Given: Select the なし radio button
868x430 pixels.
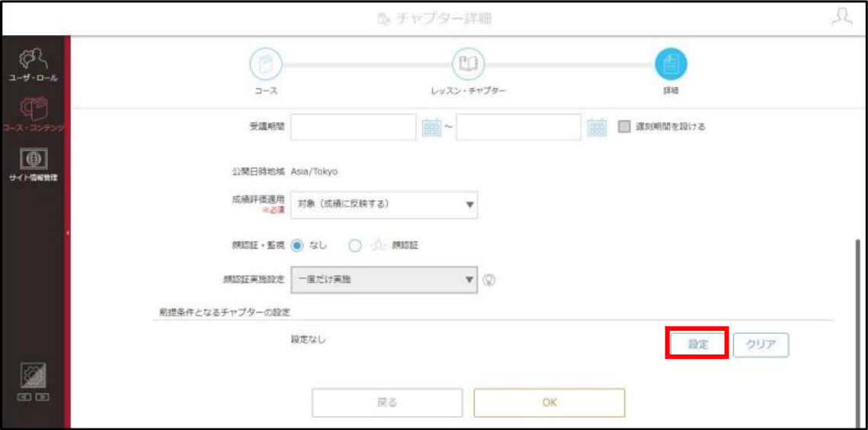Looking at the screenshot, I should click(x=298, y=245).
